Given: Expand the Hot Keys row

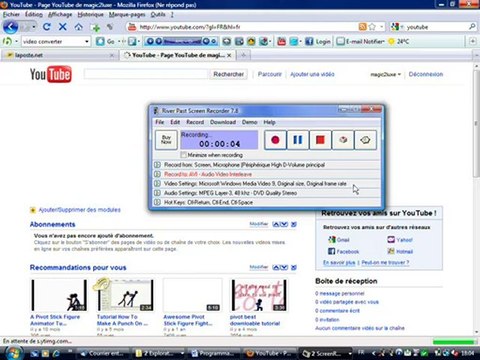Looking at the screenshot, I should click(x=157, y=202).
